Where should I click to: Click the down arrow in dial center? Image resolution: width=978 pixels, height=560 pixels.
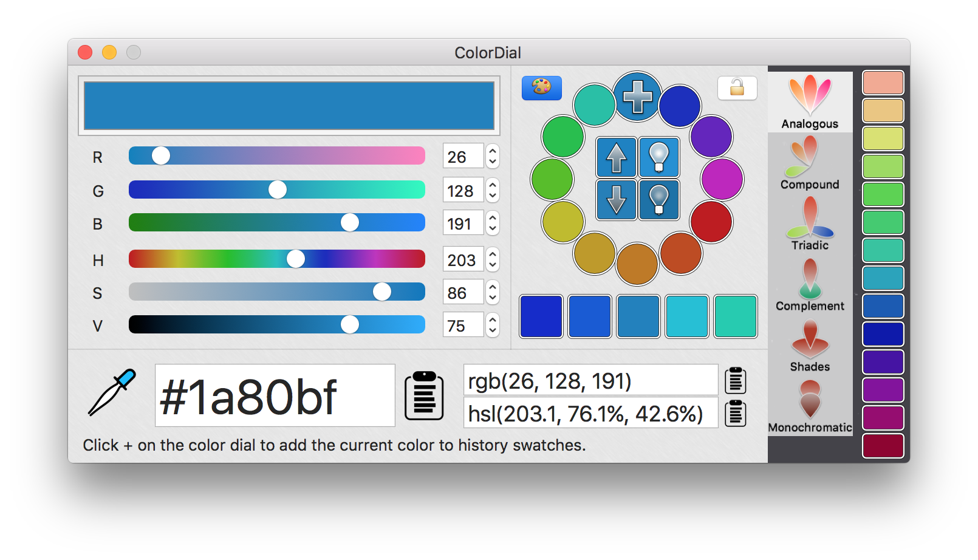[617, 199]
